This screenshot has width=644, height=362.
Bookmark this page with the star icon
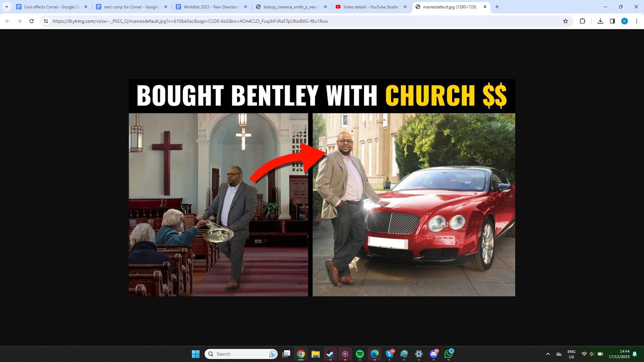tap(566, 21)
